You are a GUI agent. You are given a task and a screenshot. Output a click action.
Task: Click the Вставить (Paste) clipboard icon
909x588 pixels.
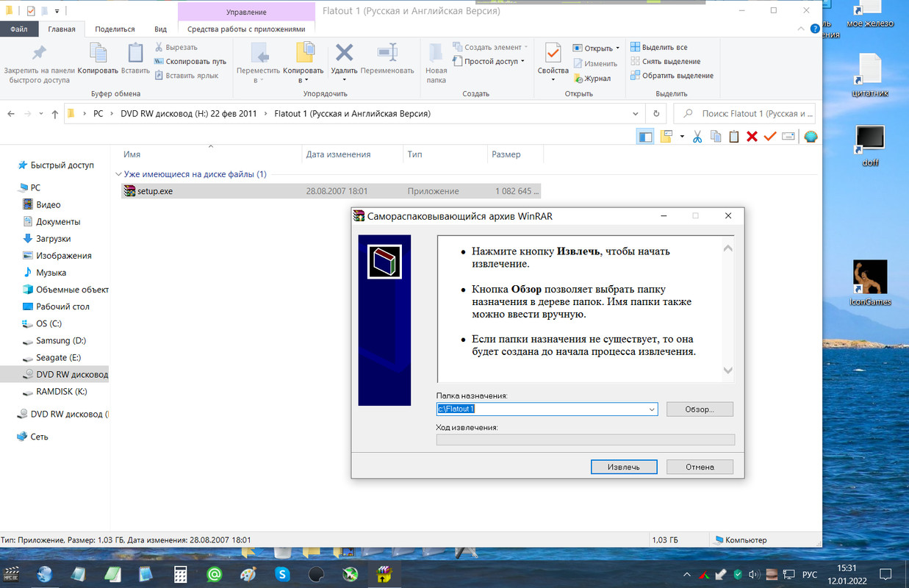[135, 53]
